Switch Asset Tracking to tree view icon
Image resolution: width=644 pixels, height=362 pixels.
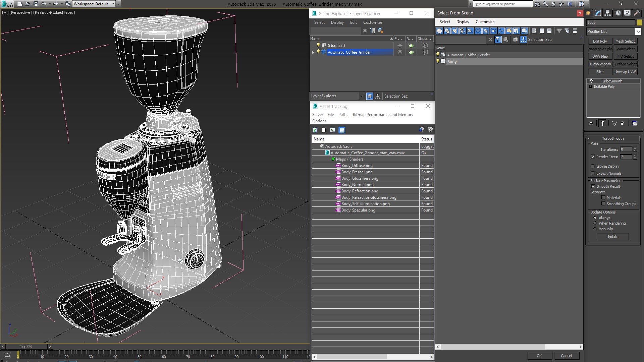click(x=332, y=130)
